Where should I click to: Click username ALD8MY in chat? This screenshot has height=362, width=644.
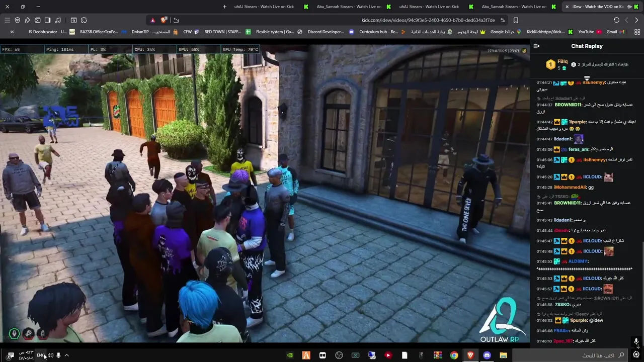[578, 261]
